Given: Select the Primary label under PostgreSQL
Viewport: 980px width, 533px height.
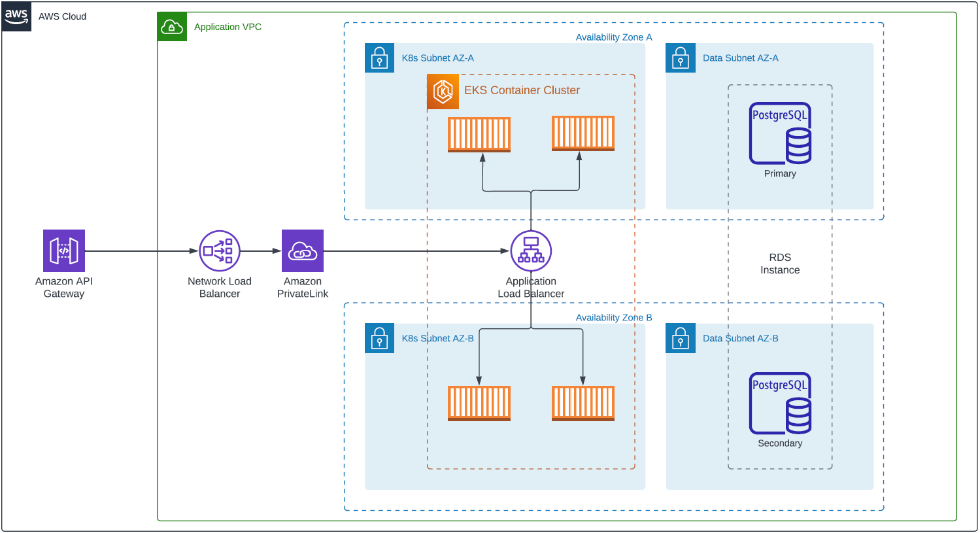Looking at the screenshot, I should (780, 173).
